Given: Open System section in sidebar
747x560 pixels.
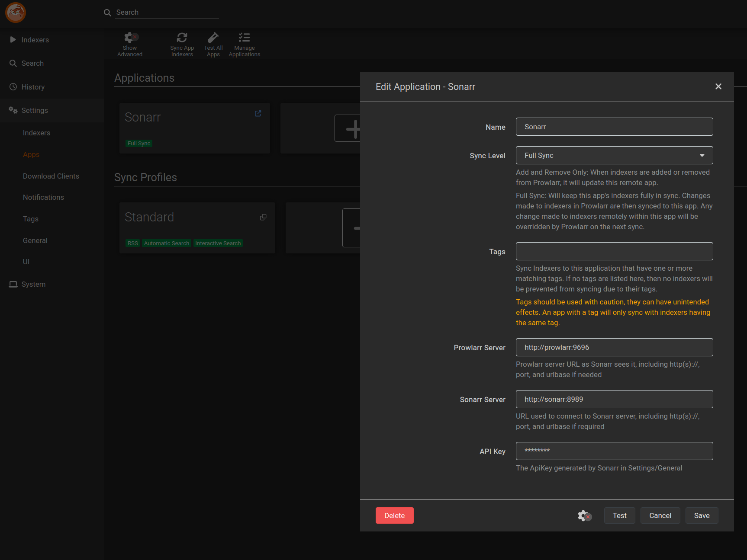Looking at the screenshot, I should click(x=52, y=284).
